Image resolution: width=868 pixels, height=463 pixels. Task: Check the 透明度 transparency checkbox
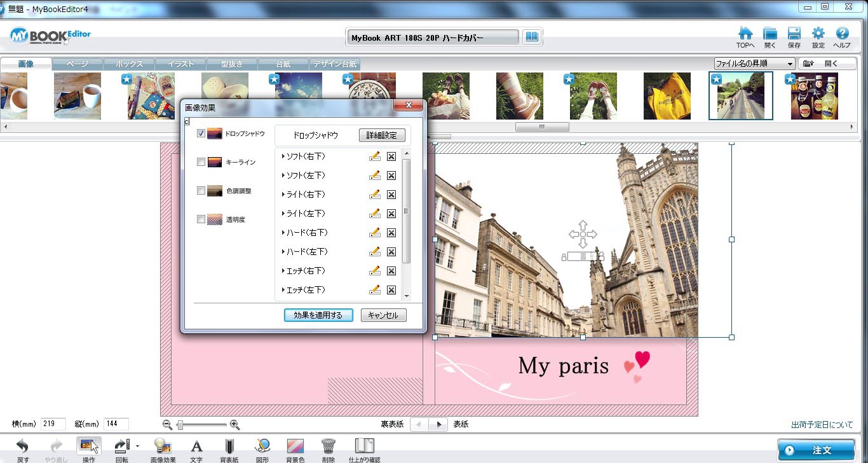click(201, 219)
